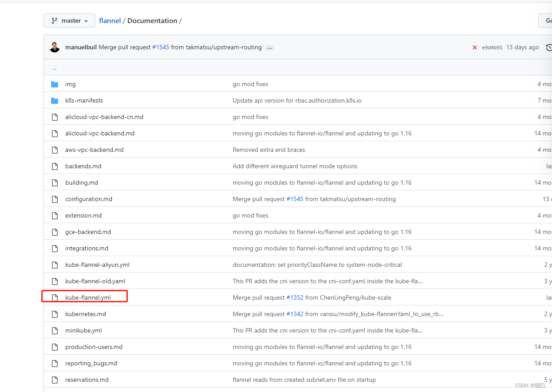Image resolution: width=552 pixels, height=392 pixels.
Task: Open the master branch dropdown
Action: [69, 20]
